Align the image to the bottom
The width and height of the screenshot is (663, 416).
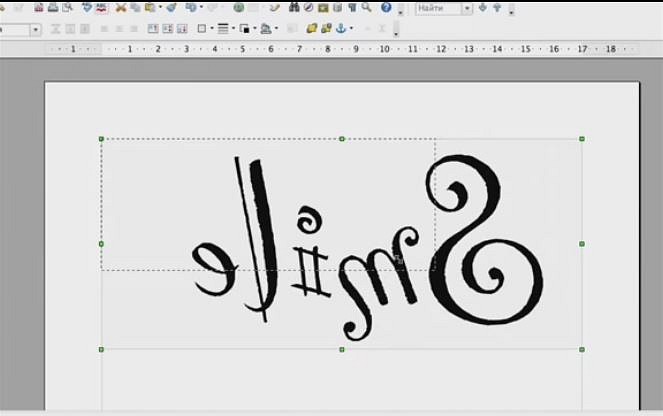tap(182, 29)
